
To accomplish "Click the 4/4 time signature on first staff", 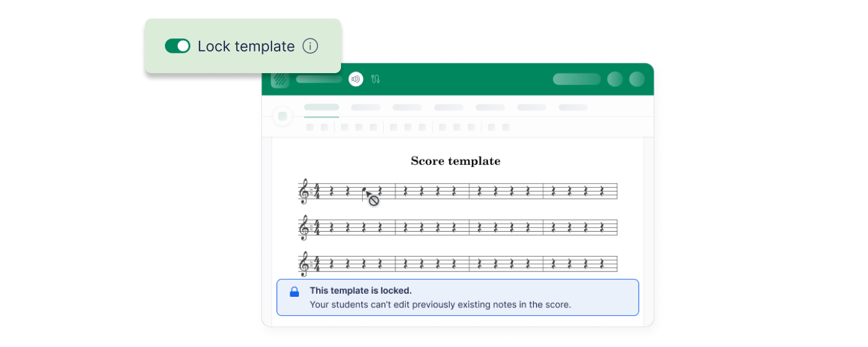I will [316, 191].
